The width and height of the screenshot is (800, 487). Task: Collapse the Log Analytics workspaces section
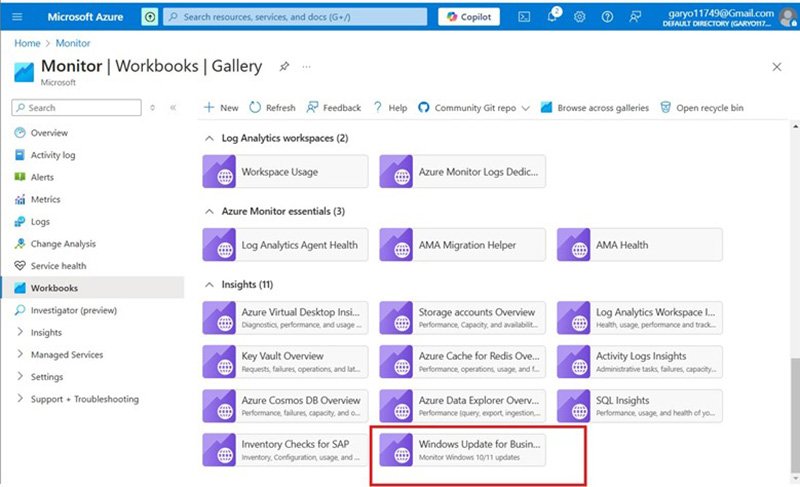click(x=209, y=138)
